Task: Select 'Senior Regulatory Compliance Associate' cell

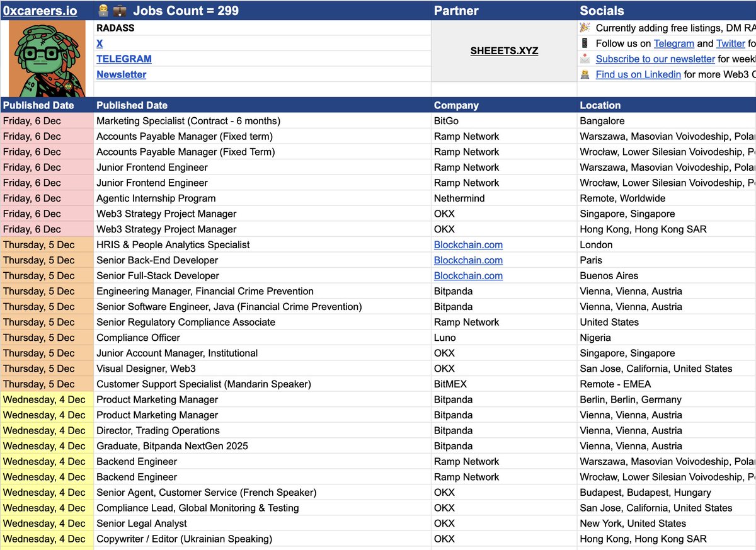Action: pyautogui.click(x=262, y=322)
